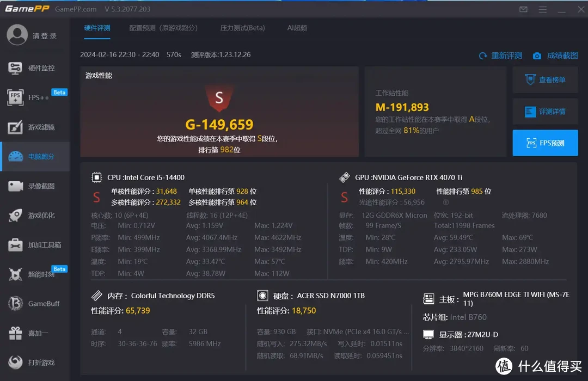Click the resolution value 3840*2160
This screenshot has width=588, height=381.
click(x=467, y=348)
